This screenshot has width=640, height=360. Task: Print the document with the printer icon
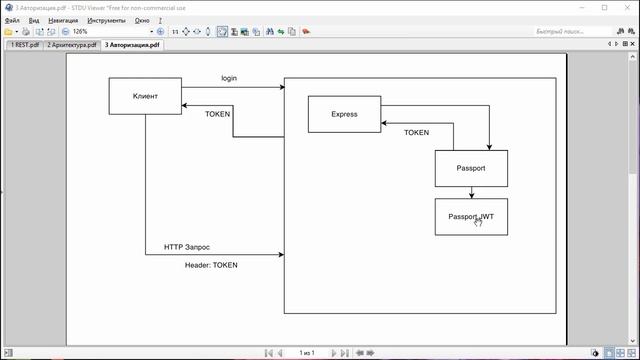[x=26, y=31]
